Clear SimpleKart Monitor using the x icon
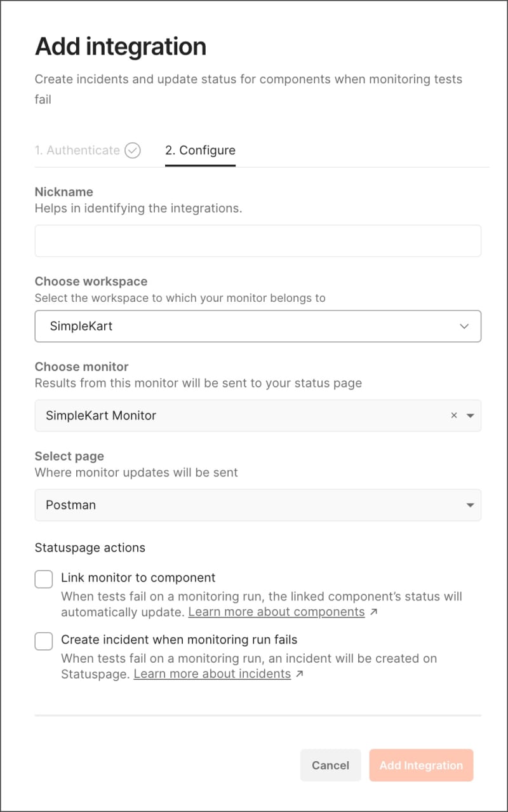The height and width of the screenshot is (812, 508). (x=454, y=416)
